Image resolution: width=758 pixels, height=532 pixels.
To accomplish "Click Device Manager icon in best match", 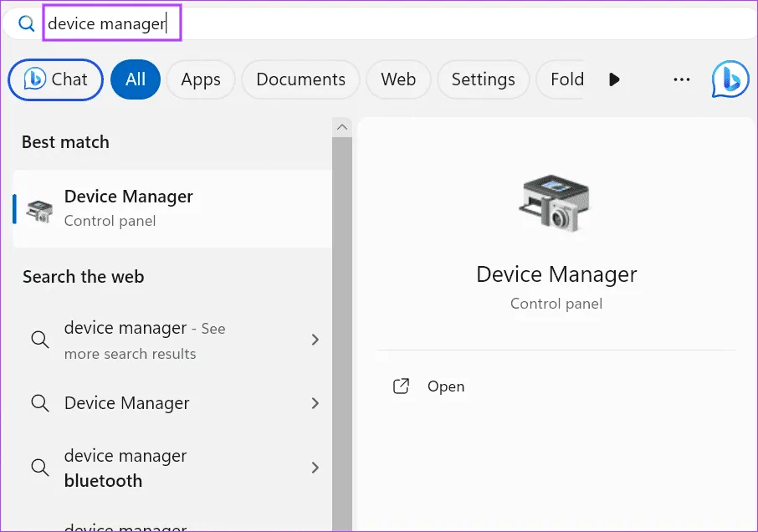I will [x=39, y=209].
